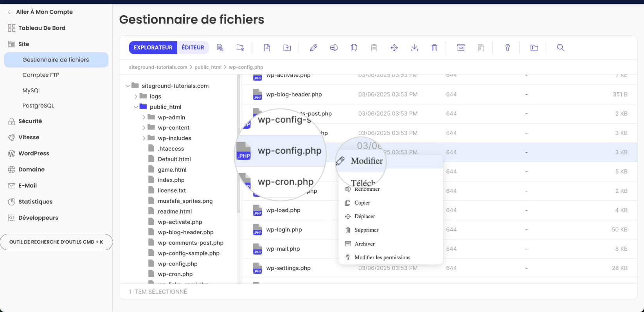Collapse the public_html folder in tree
The width and height of the screenshot is (644, 312).
click(136, 107)
